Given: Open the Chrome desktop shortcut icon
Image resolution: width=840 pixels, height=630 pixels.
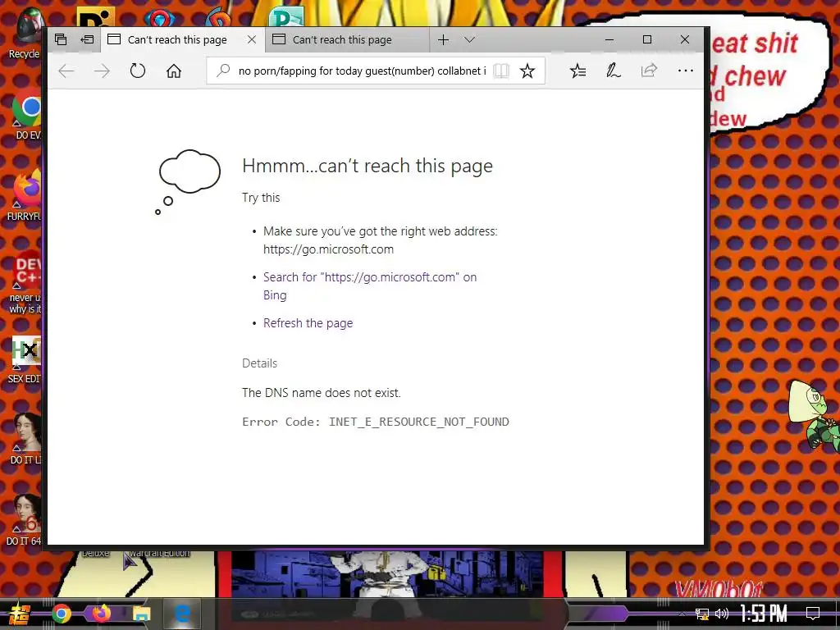Looking at the screenshot, I should (x=27, y=115).
